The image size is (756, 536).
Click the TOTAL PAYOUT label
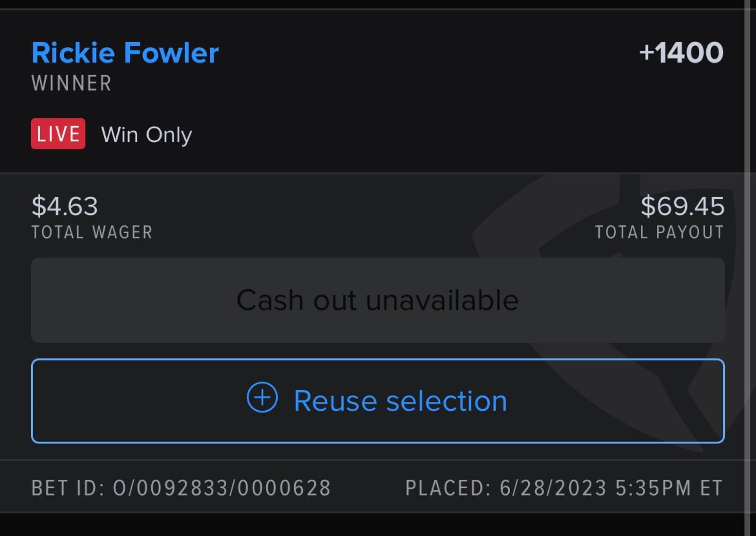coord(659,232)
